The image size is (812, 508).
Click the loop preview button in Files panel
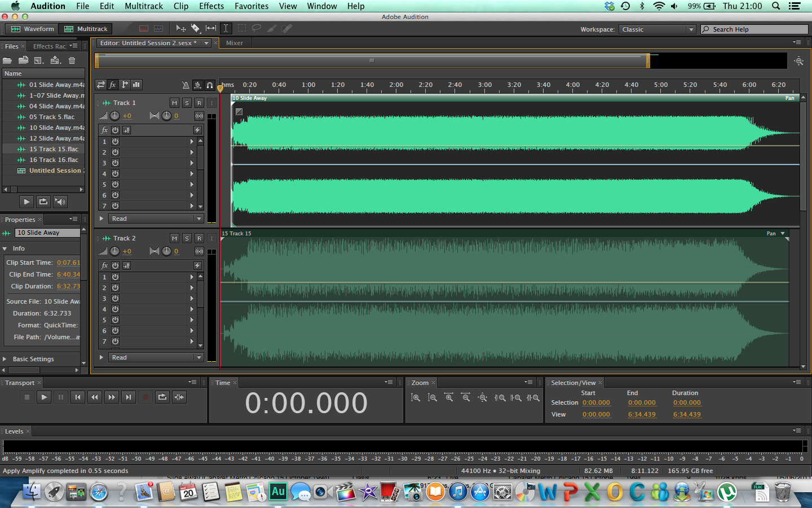[x=43, y=202]
